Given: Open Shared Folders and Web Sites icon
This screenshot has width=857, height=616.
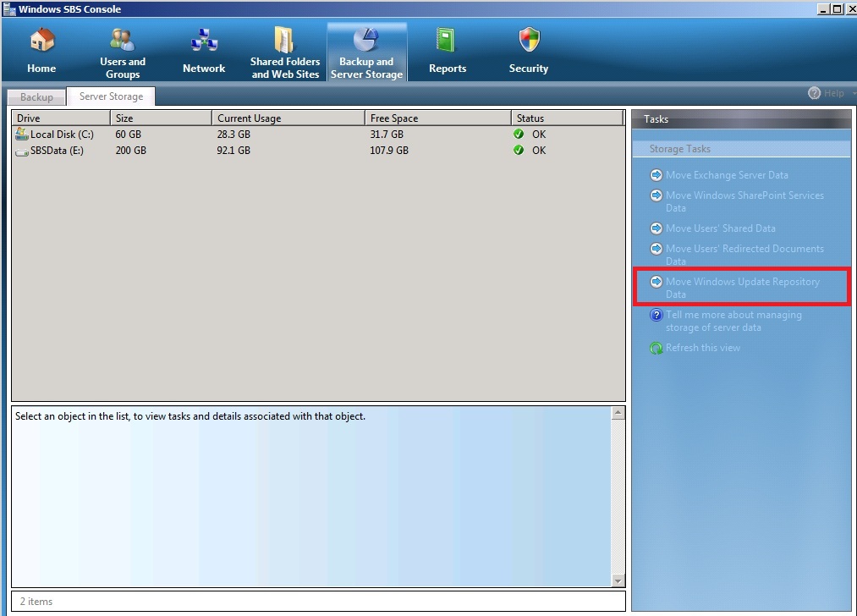Looking at the screenshot, I should 284,40.
